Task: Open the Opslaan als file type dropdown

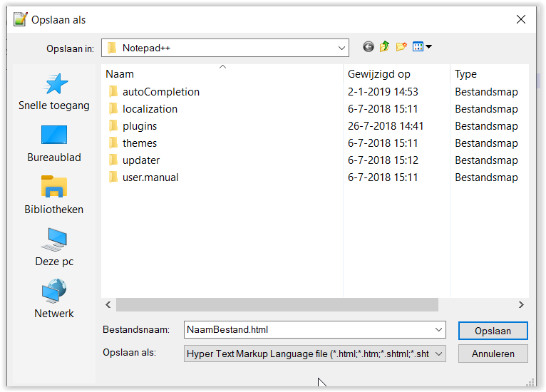Action: click(315, 354)
